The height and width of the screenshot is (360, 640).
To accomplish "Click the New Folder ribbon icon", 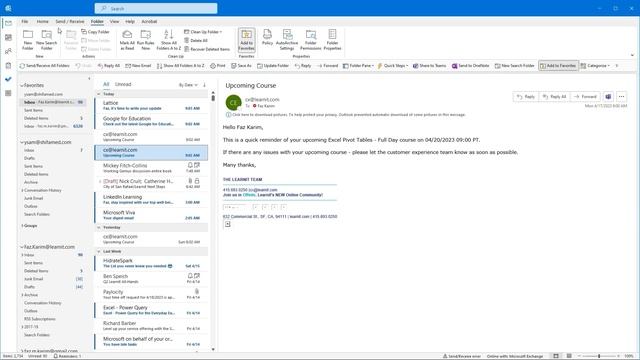I will [x=28, y=40].
